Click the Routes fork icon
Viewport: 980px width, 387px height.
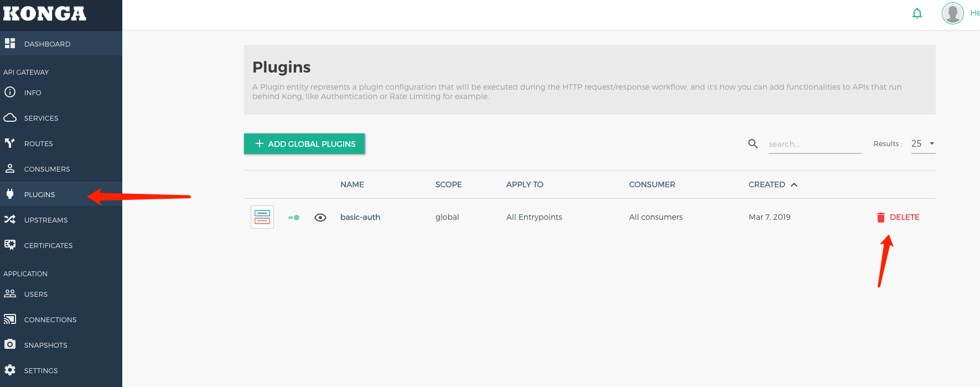pos(10,143)
